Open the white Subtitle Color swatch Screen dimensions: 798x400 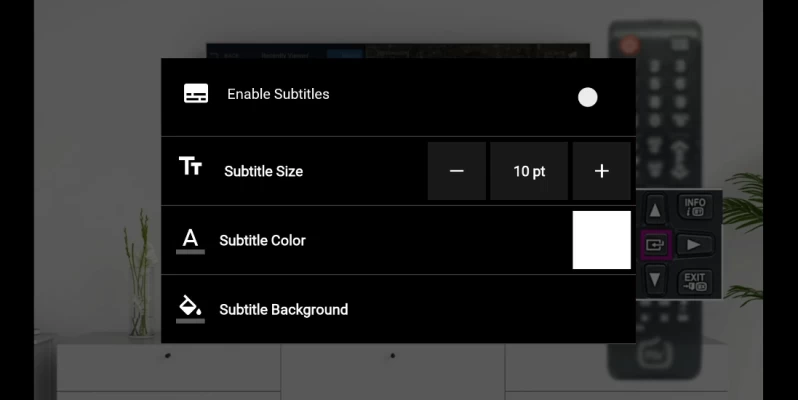coord(602,240)
